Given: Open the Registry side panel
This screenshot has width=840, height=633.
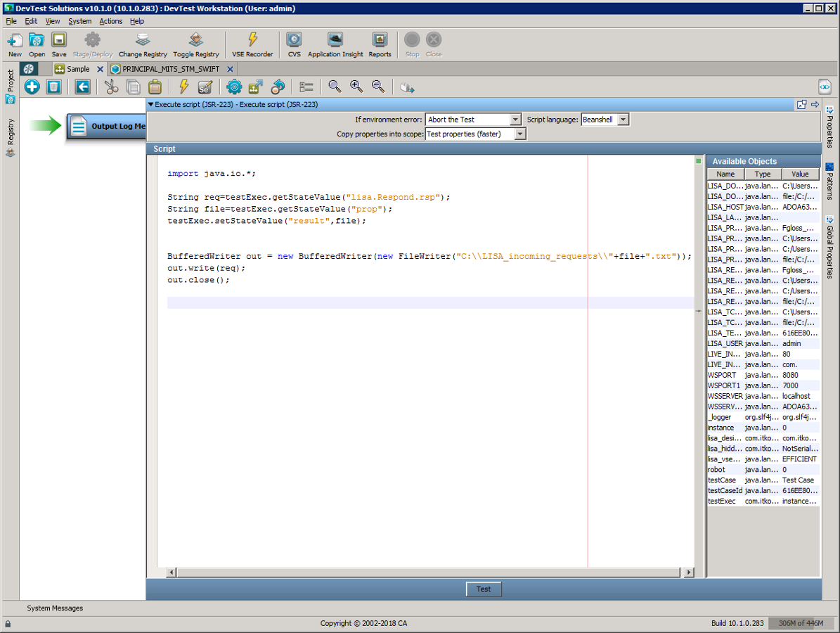Looking at the screenshot, I should 10,138.
